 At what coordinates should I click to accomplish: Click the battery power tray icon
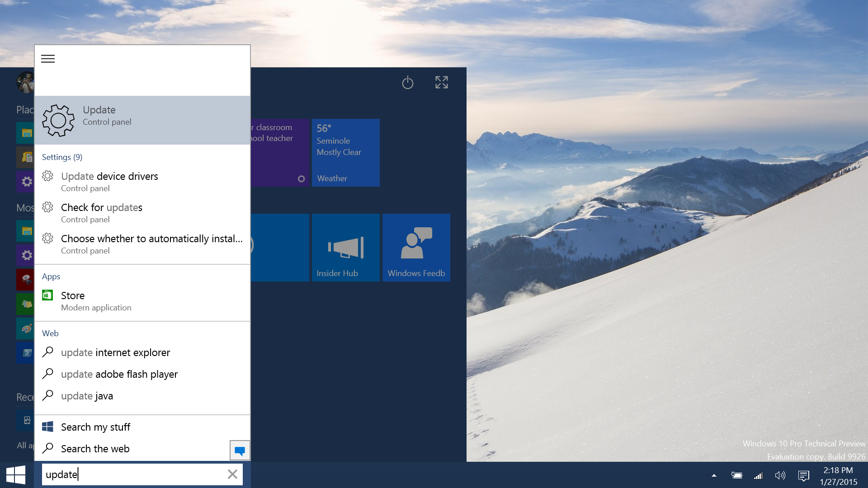click(x=736, y=475)
